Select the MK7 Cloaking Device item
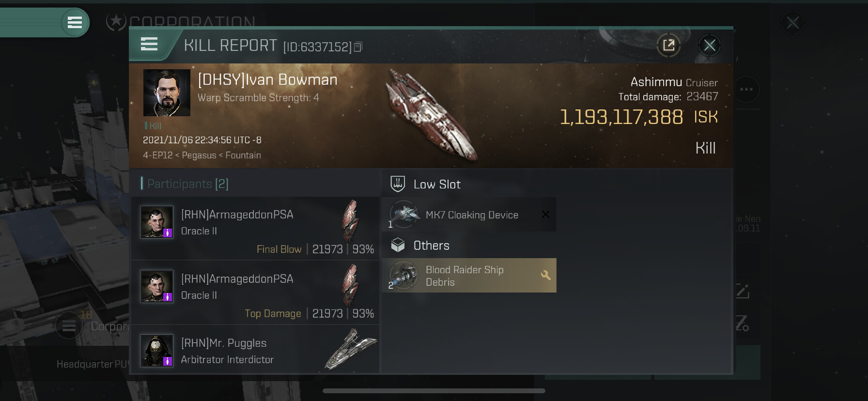This screenshot has width=868, height=401. tap(469, 215)
